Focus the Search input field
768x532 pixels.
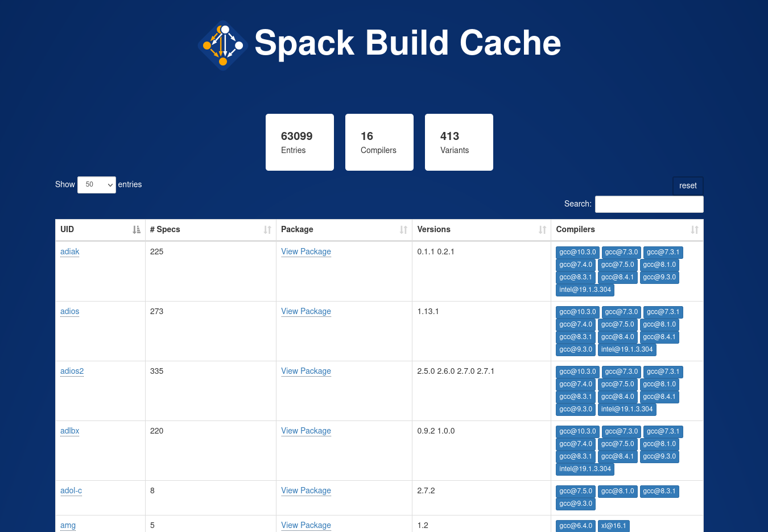649,204
